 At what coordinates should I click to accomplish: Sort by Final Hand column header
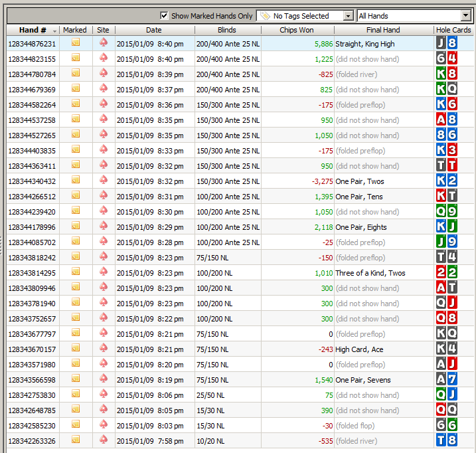point(383,30)
